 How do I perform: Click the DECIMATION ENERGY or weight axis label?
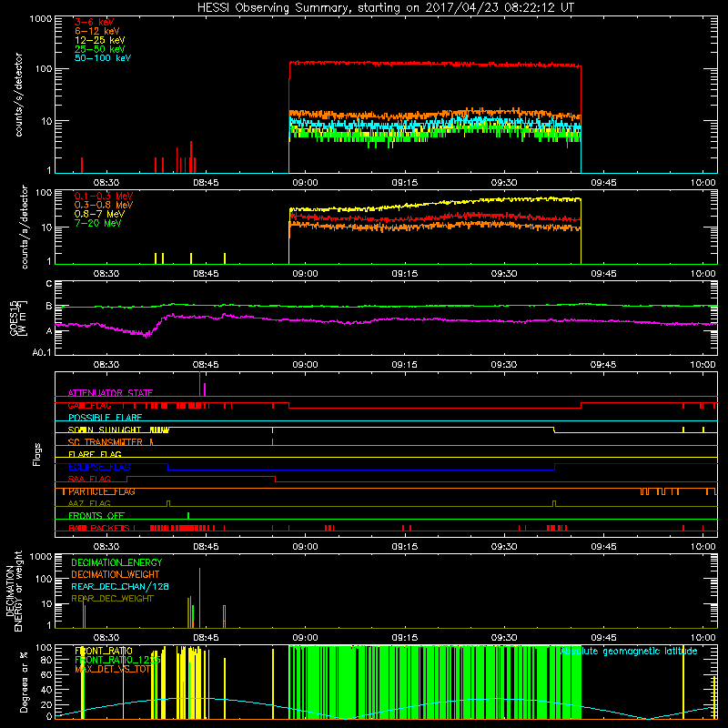point(14,591)
